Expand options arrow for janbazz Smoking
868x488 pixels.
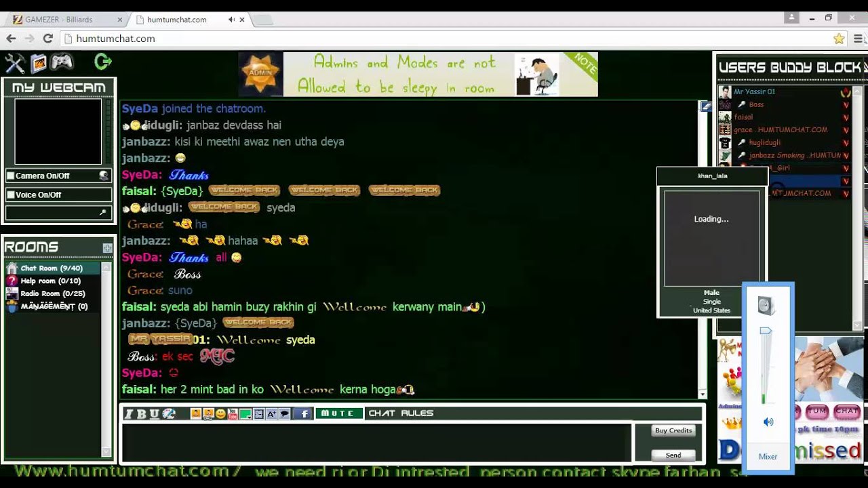tap(846, 156)
